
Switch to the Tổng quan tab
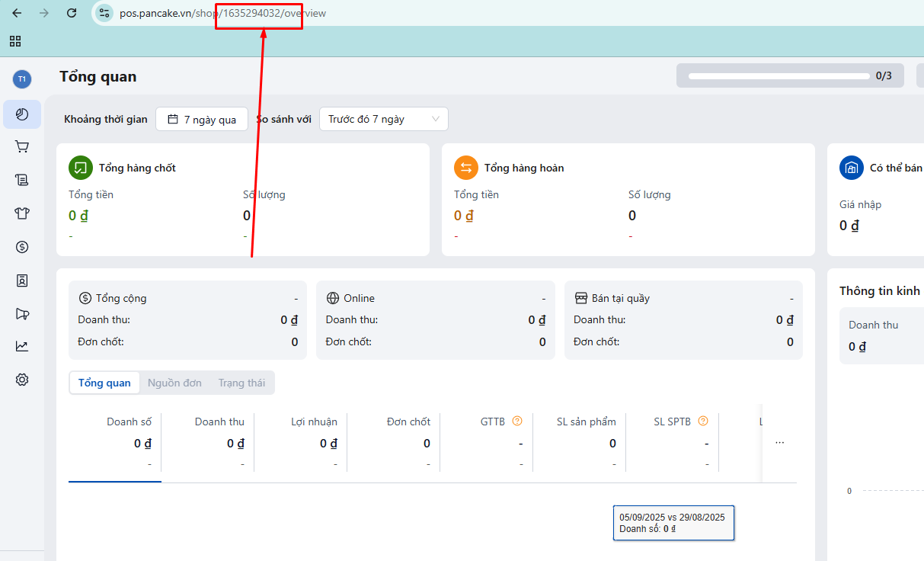pos(104,383)
